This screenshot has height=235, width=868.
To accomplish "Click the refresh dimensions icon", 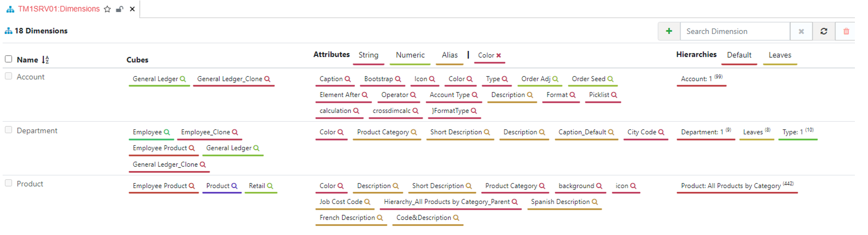I will pyautogui.click(x=824, y=31).
